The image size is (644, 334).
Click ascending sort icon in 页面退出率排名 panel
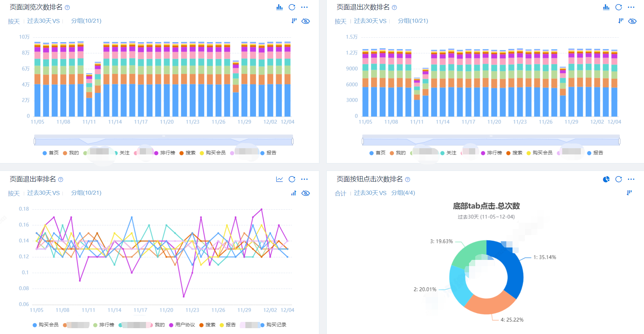(x=294, y=193)
